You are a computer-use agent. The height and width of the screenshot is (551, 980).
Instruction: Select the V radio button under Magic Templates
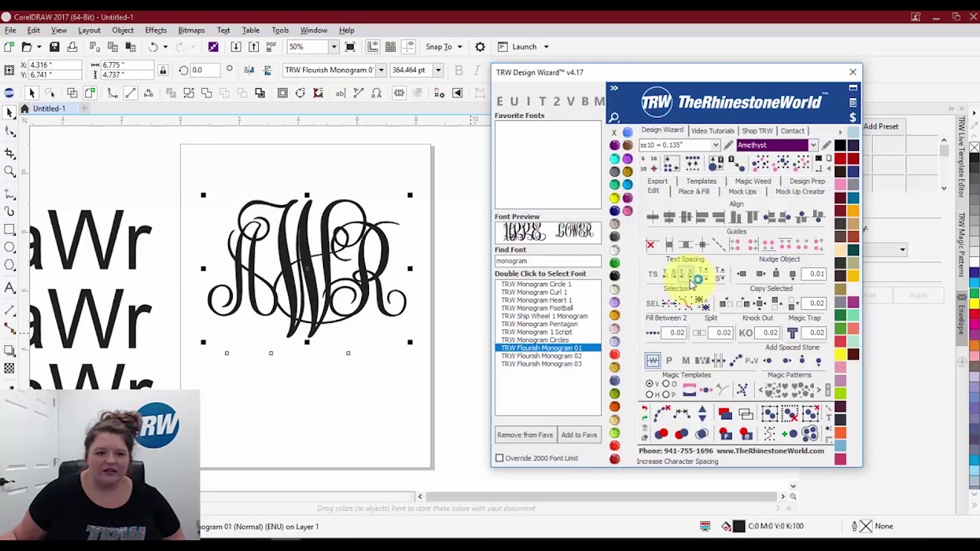[649, 384]
